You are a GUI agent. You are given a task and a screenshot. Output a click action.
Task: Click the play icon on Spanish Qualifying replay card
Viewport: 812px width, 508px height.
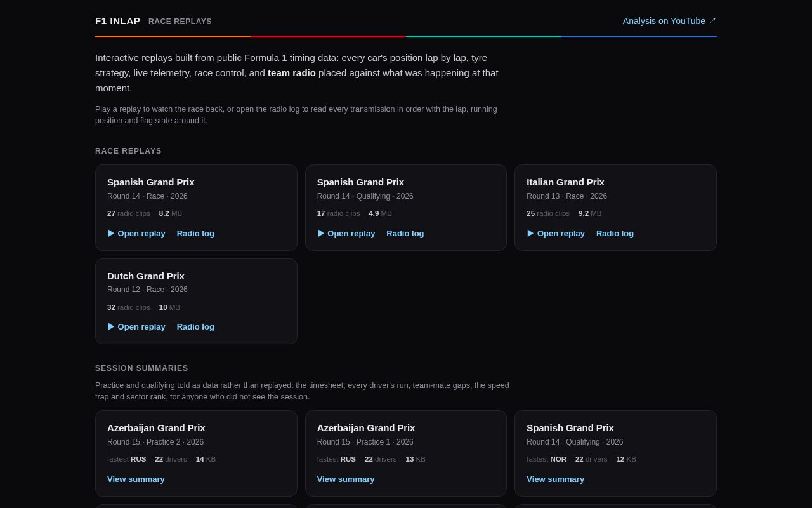click(x=321, y=233)
